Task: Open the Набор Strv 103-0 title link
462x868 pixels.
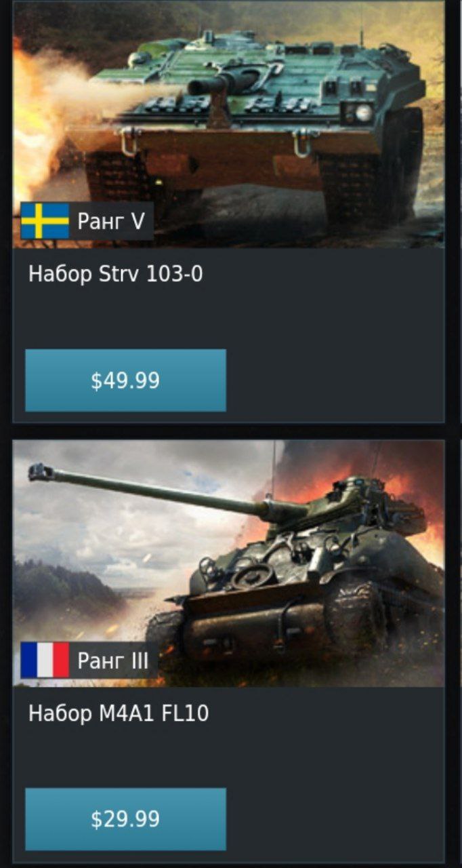Action: [116, 274]
